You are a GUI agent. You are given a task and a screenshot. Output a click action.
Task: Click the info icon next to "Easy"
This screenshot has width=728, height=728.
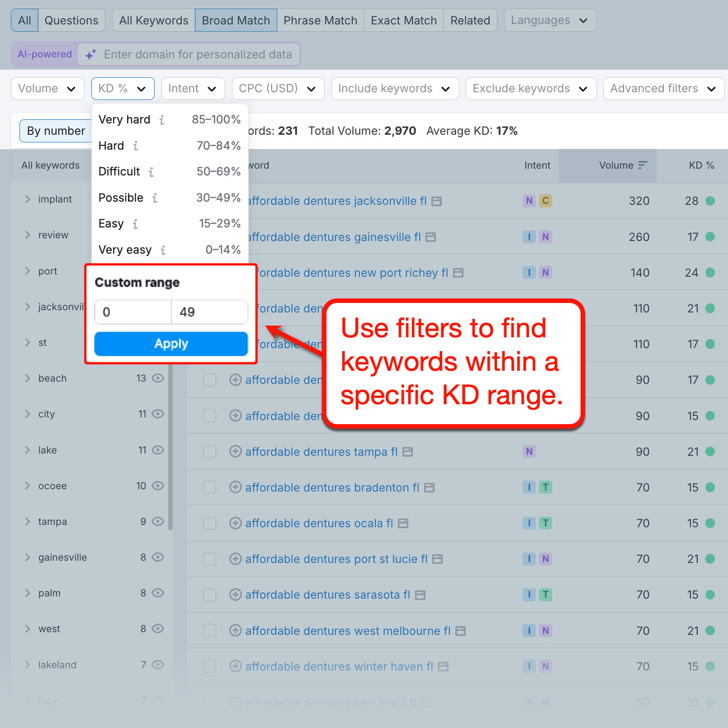(135, 223)
